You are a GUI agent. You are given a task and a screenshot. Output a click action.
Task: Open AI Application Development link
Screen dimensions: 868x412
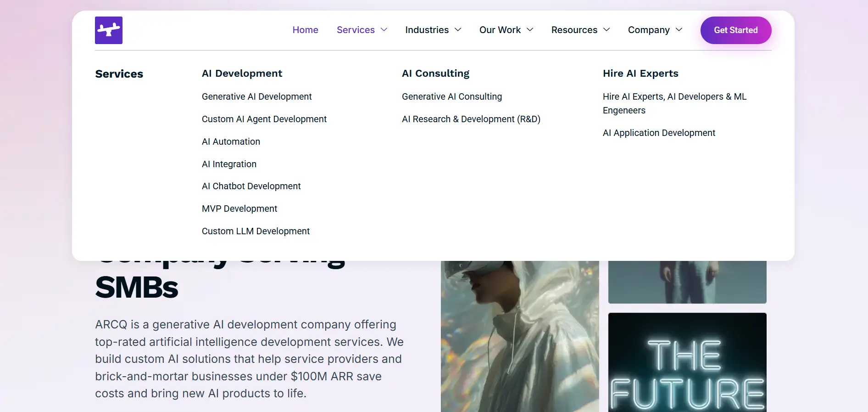coord(659,133)
